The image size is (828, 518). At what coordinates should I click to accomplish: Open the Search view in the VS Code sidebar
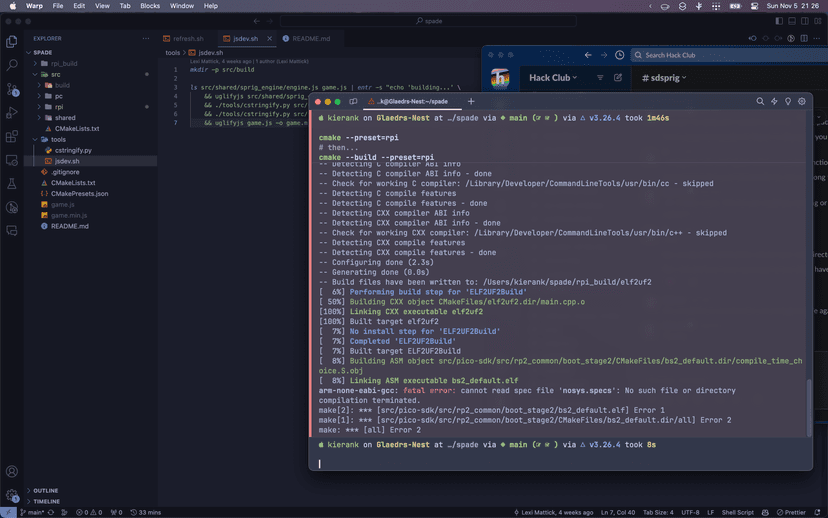tap(12, 65)
